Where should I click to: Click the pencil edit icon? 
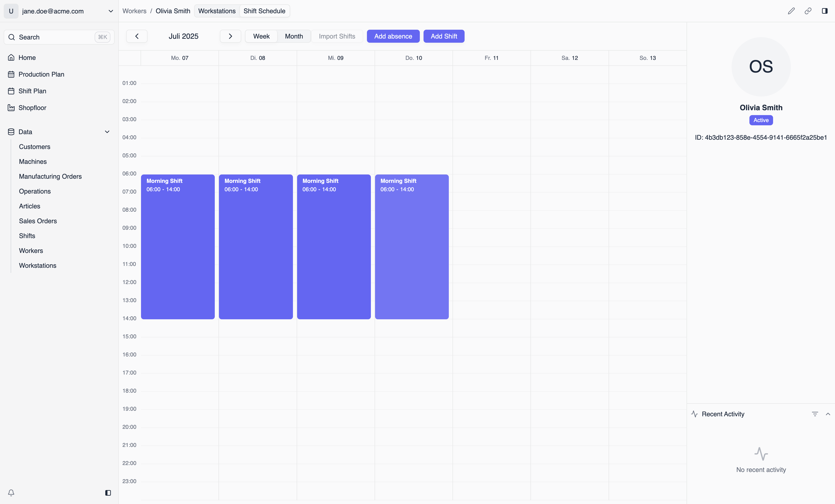coord(791,11)
